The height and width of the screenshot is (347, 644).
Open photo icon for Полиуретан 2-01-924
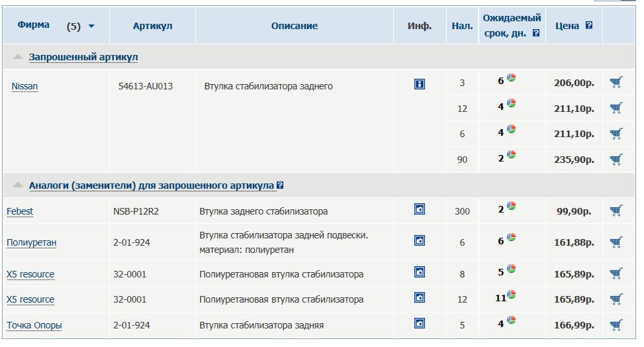pos(420,240)
